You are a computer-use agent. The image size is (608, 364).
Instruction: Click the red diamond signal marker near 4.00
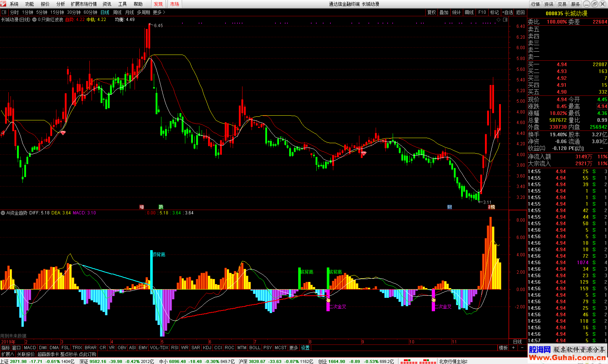coord(363,154)
